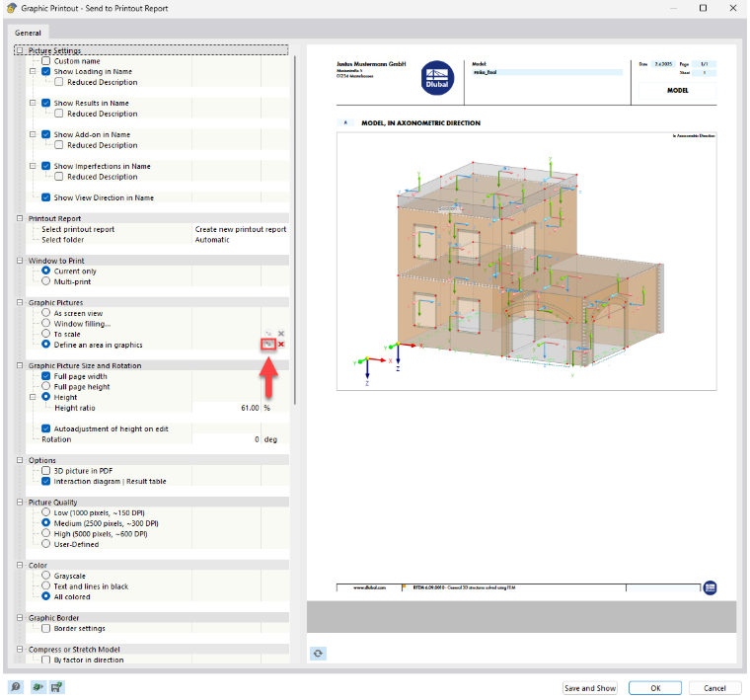Collapse the Graphic Pictures section
Viewport: 750px width, 700px height.
(x=20, y=302)
